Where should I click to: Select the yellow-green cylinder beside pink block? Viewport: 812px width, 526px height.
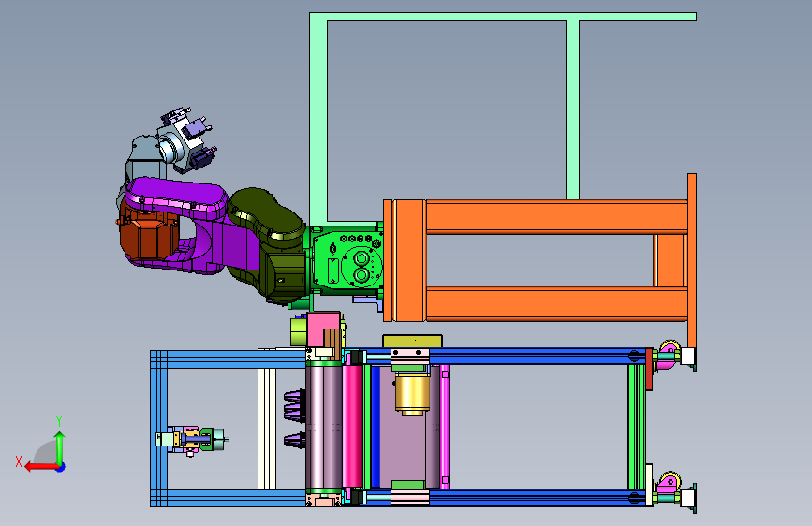[298, 332]
